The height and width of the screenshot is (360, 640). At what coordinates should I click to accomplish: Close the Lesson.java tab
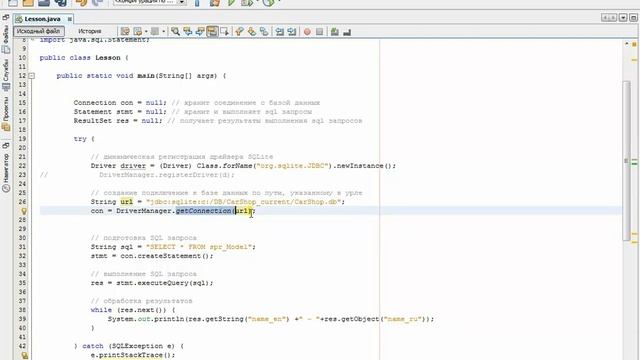tap(70, 19)
